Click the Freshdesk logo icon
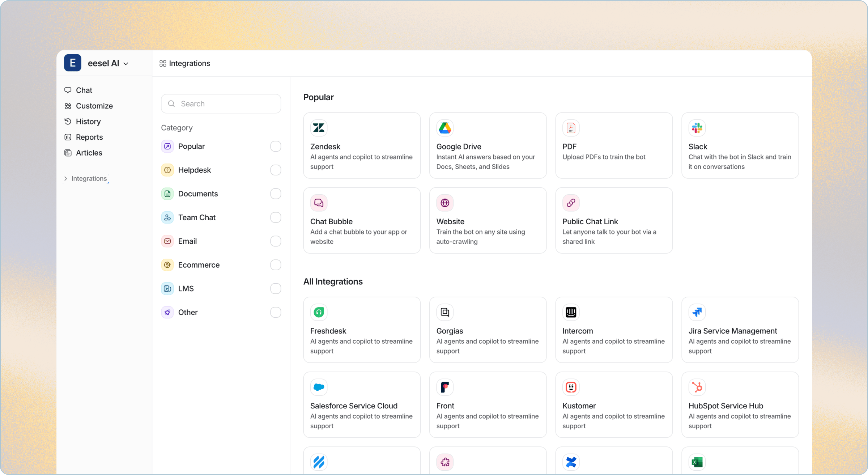The image size is (868, 475). (319, 312)
